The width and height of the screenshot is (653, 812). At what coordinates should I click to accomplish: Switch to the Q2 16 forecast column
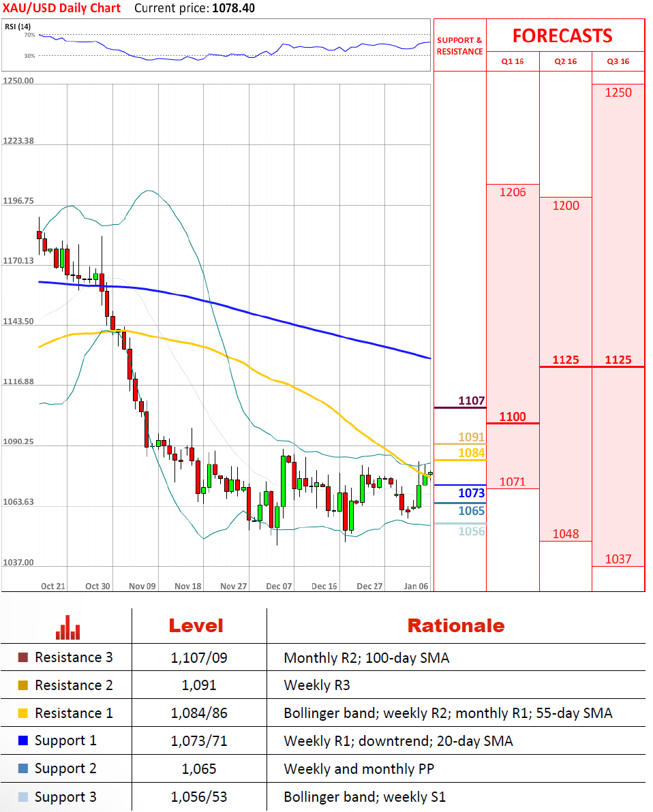[x=566, y=61]
